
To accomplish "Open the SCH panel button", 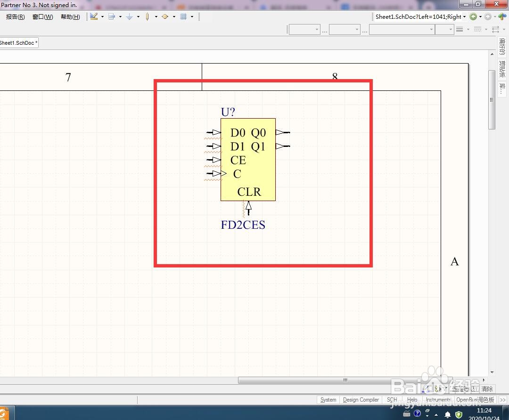I will point(392,400).
